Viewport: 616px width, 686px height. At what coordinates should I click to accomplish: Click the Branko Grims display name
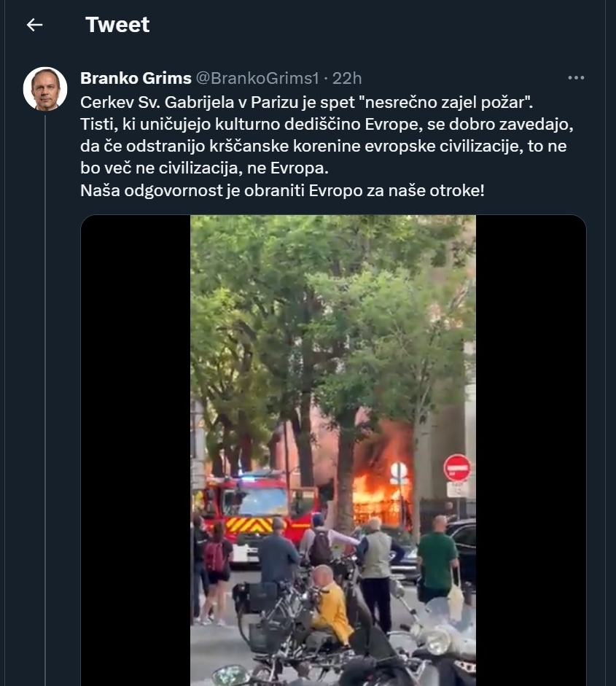pyautogui.click(x=136, y=78)
